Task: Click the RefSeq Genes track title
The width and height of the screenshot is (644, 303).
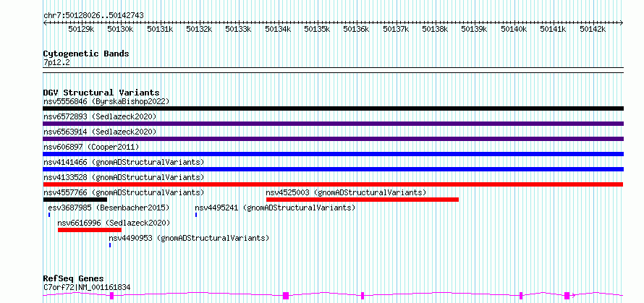Action: click(73, 279)
